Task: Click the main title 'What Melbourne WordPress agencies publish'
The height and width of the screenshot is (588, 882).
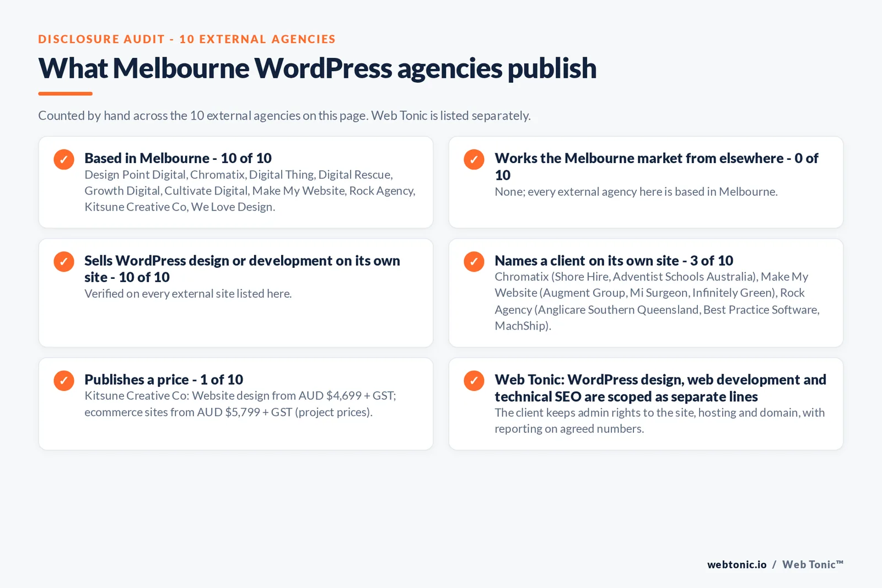Action: point(318,68)
